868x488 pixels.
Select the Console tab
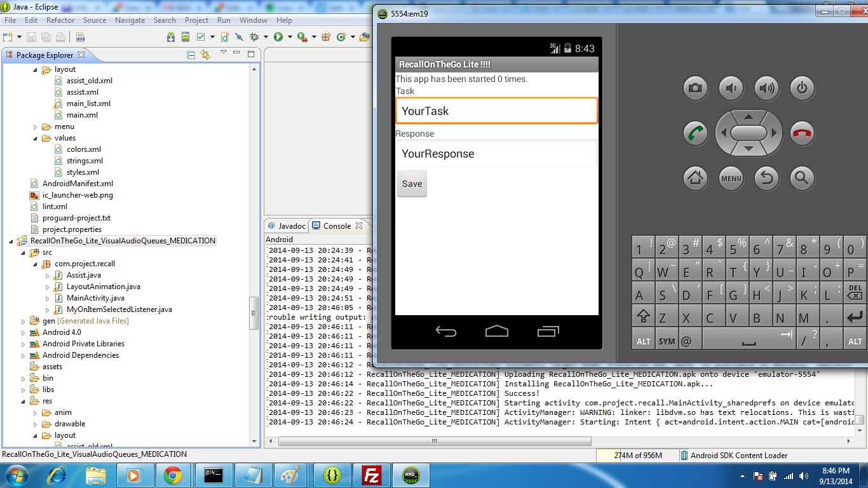point(337,226)
